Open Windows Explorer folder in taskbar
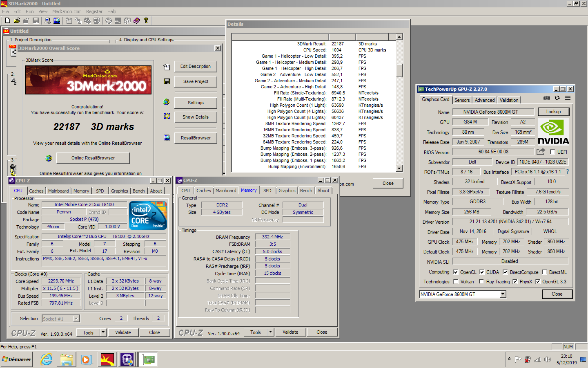This screenshot has height=368, width=588. coord(66,359)
